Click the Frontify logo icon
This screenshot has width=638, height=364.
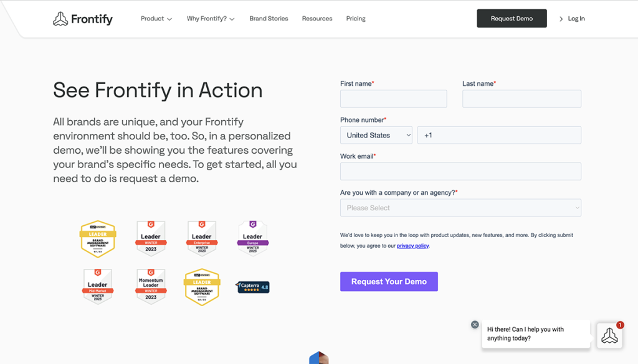point(61,18)
